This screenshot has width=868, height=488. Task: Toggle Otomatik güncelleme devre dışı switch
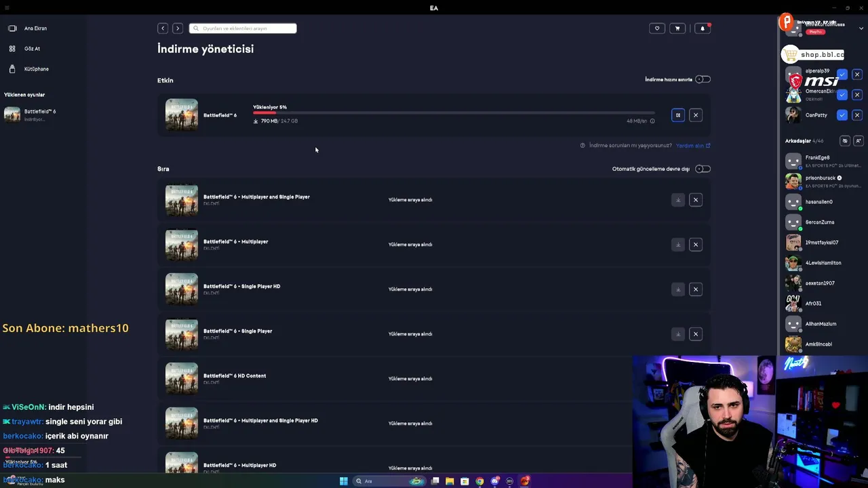click(703, 169)
